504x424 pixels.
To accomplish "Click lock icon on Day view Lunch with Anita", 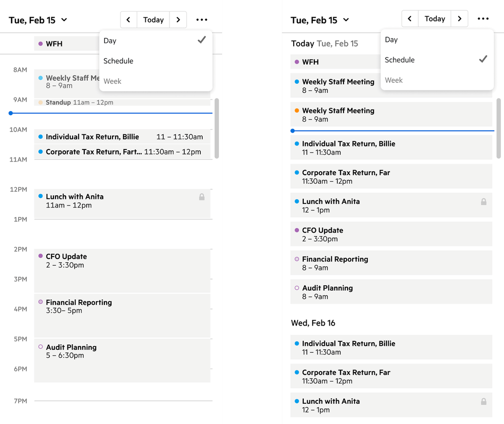I will point(202,197).
